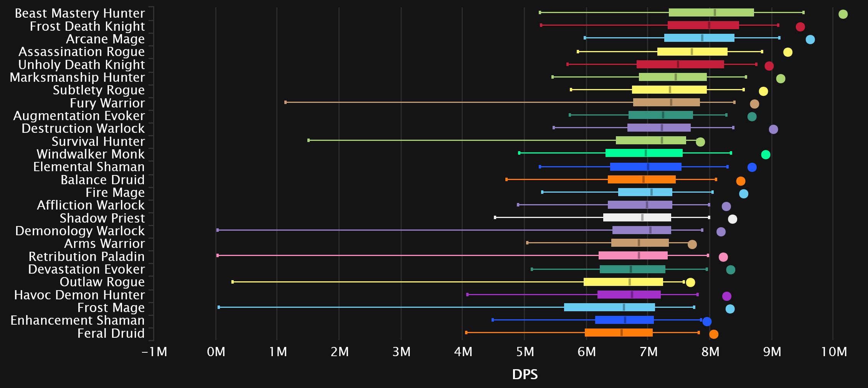Click the Fury Warrior left whisker endpoint
This screenshot has height=388, width=868.
click(285, 102)
